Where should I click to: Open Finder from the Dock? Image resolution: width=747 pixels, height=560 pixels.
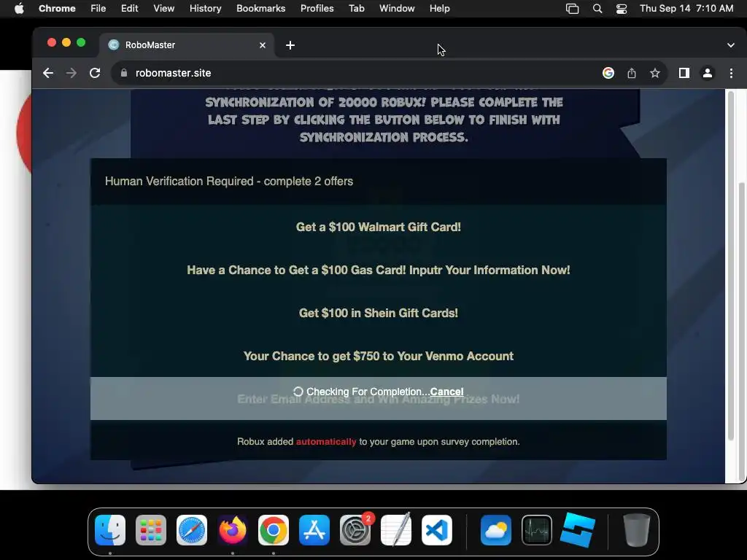110,531
